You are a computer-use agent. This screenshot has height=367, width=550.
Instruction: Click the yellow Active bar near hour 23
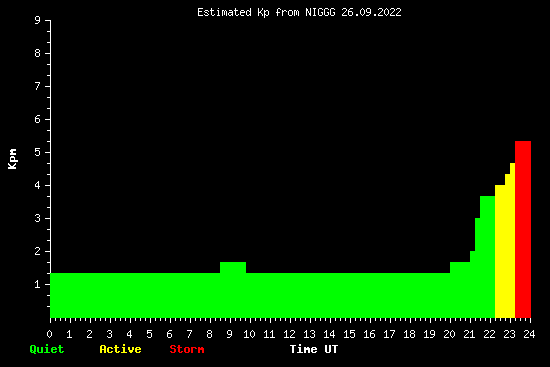click(x=505, y=251)
